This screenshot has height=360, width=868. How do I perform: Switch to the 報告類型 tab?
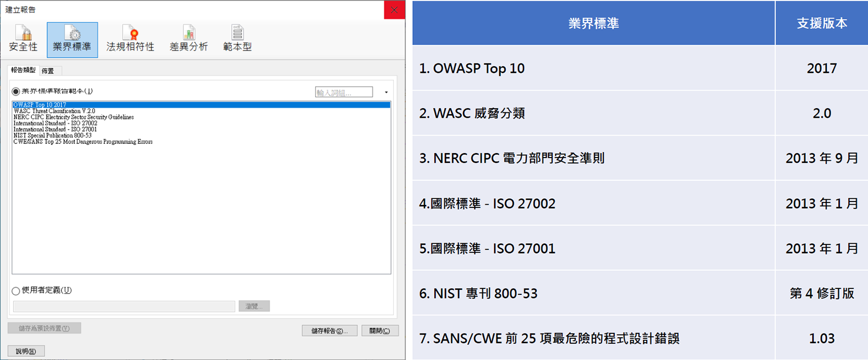pyautogui.click(x=23, y=70)
